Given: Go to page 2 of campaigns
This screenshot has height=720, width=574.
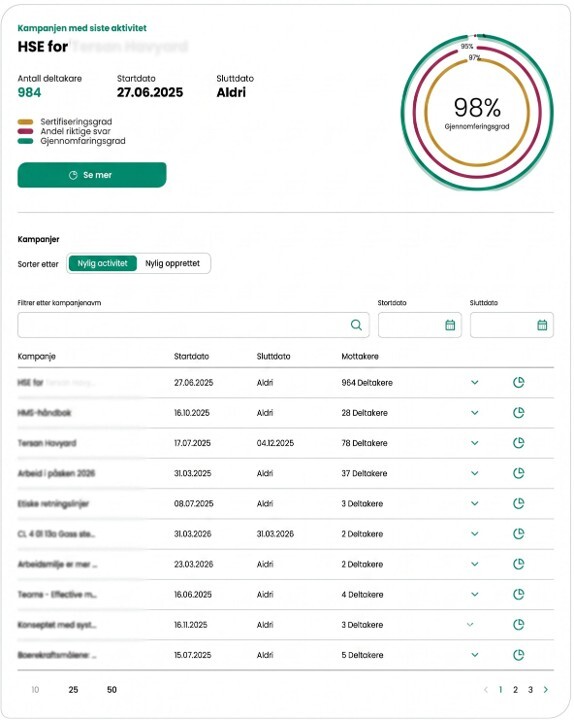Looking at the screenshot, I should click(515, 690).
